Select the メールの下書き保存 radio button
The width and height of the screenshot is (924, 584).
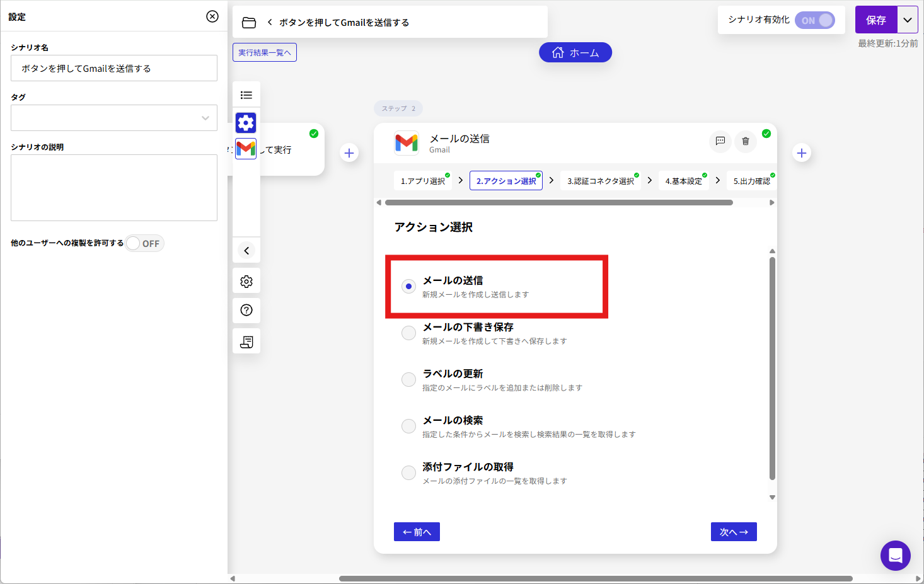coord(408,333)
